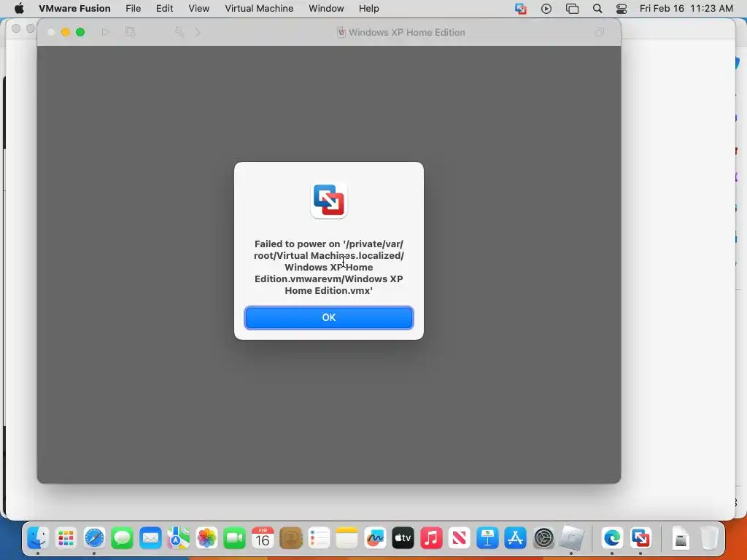Open FaceTime from the Dock
This screenshot has height=560, width=747.
coord(234,538)
